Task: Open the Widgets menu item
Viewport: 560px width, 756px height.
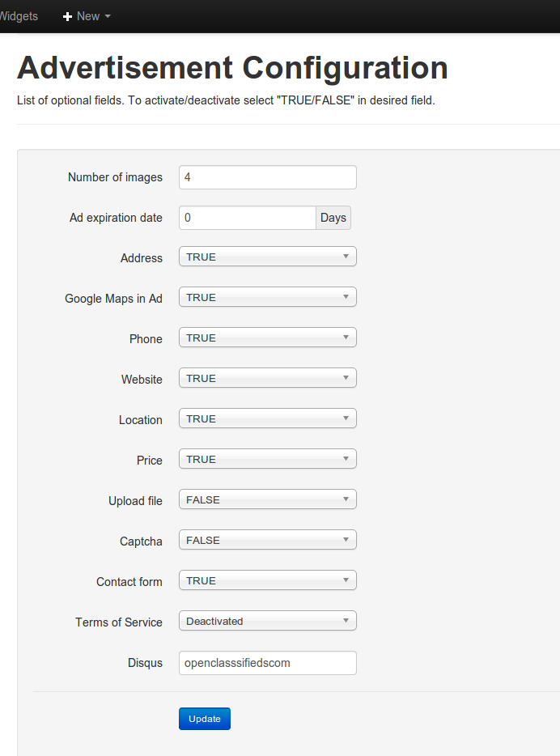Action: click(x=19, y=16)
